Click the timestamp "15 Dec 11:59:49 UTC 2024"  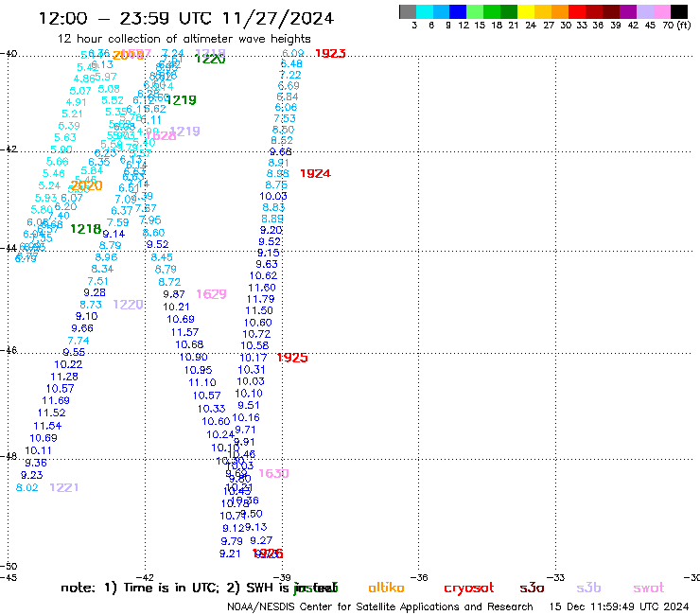619,607
